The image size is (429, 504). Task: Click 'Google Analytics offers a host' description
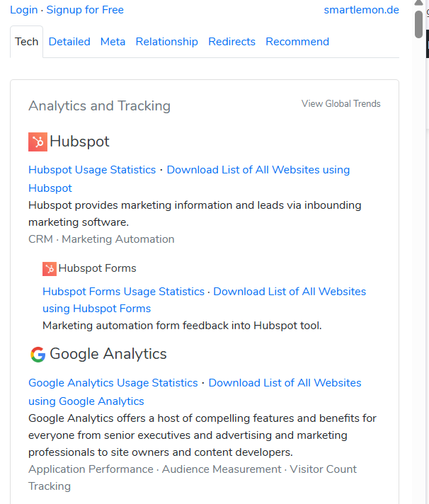pos(202,435)
